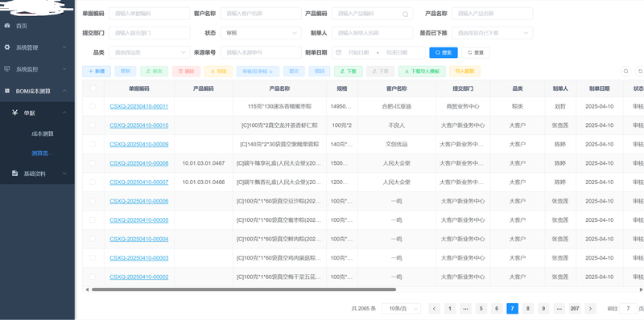Tick the checkbox for CSXQ-20250410-00008
The image size is (644, 320).
(x=93, y=163)
